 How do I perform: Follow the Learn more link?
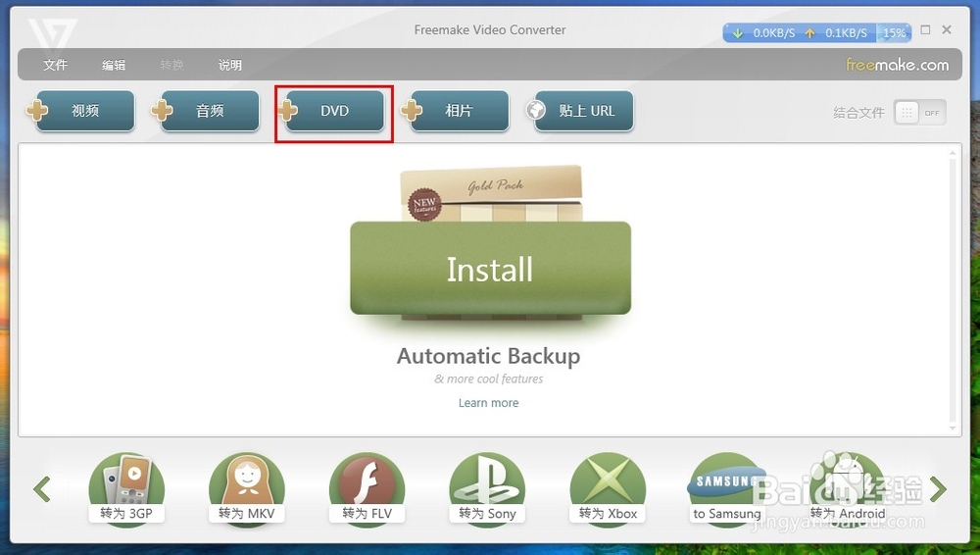pos(488,403)
